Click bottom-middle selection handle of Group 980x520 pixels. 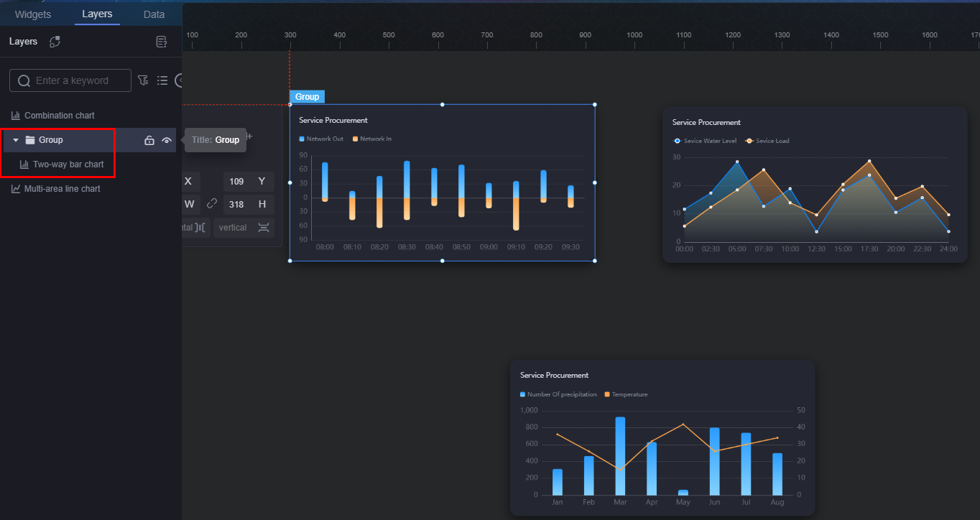coord(442,261)
